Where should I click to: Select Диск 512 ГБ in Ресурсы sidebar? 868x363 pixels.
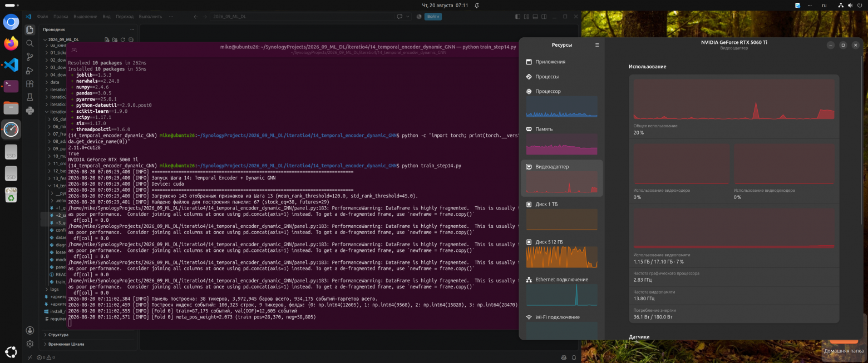[x=561, y=253]
